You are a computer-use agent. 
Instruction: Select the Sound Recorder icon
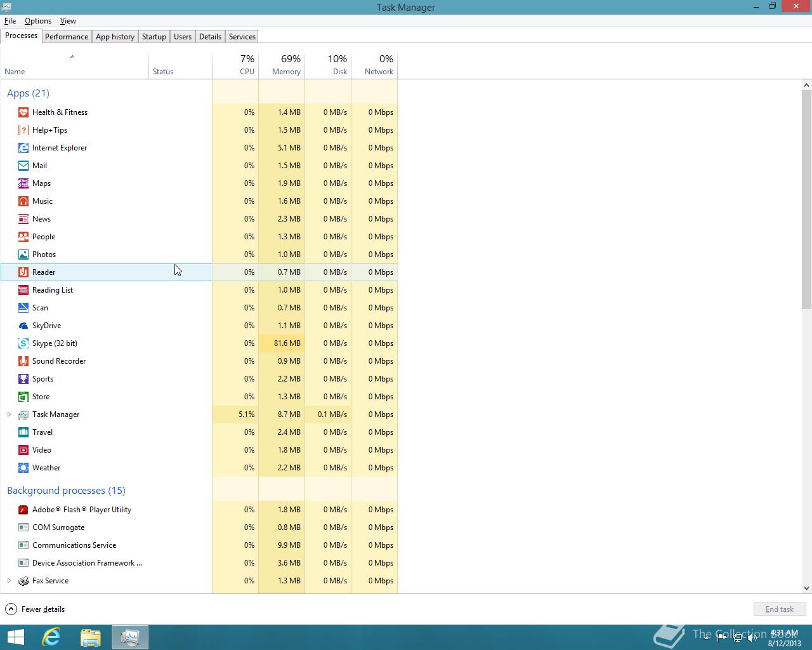pos(23,361)
